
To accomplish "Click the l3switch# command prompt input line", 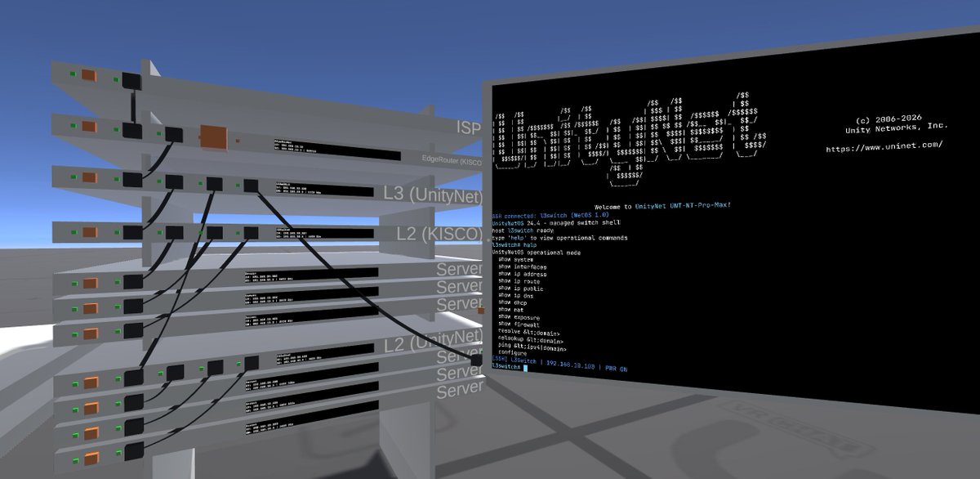I will click(510, 368).
